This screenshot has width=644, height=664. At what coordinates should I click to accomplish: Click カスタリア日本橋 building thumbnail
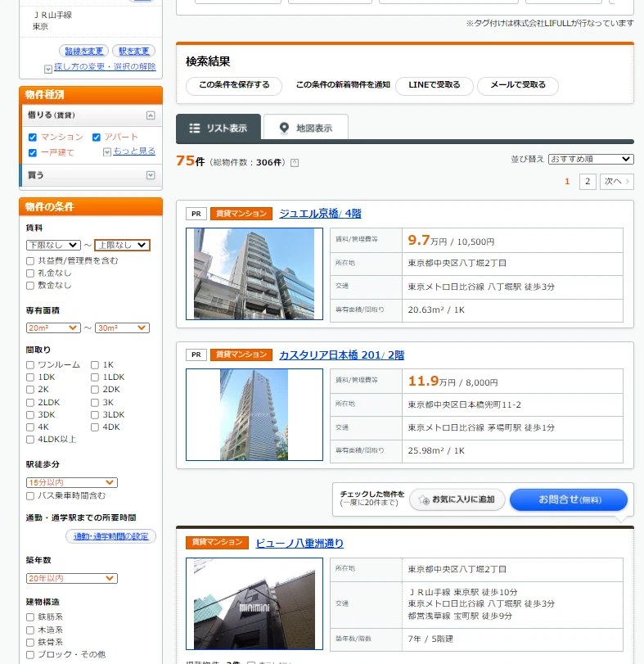click(254, 414)
